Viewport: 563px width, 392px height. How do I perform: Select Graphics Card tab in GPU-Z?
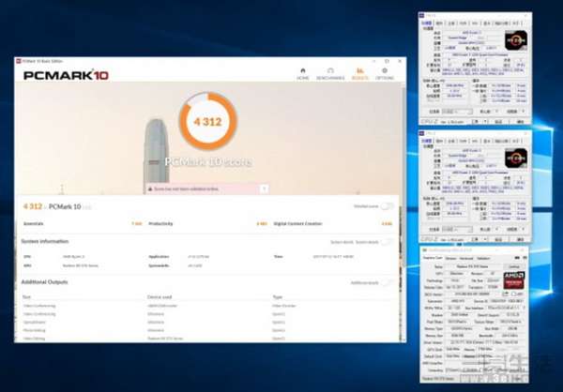[x=433, y=258]
